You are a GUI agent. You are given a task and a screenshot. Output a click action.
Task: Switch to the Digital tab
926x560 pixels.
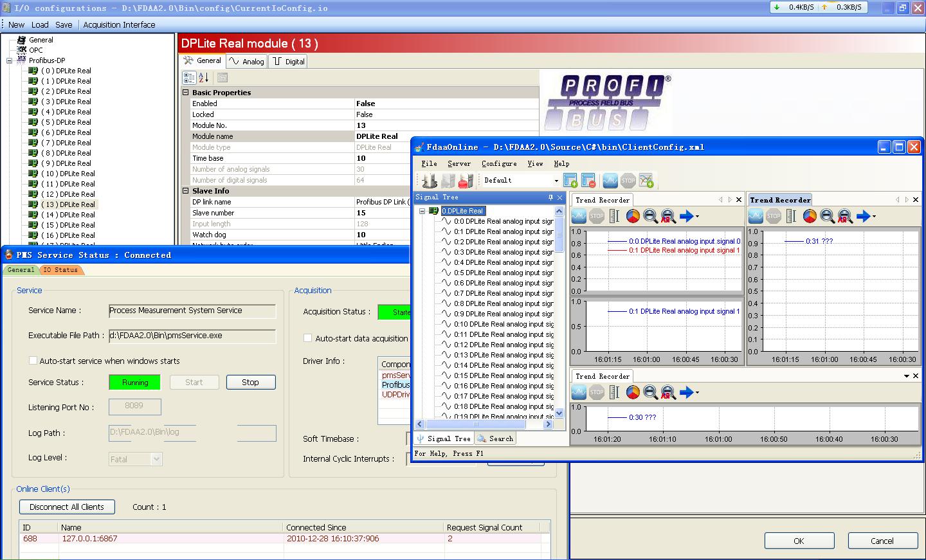pos(288,61)
